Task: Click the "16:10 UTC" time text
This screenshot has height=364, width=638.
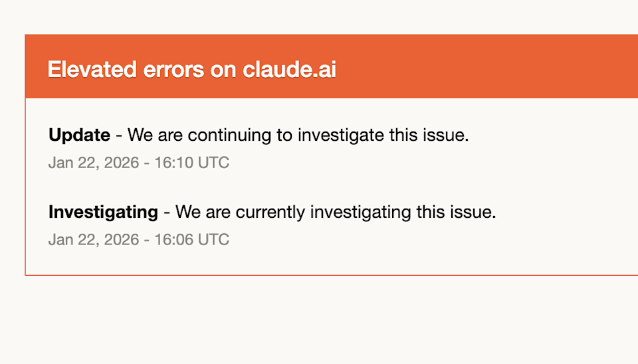Action: coord(191,163)
